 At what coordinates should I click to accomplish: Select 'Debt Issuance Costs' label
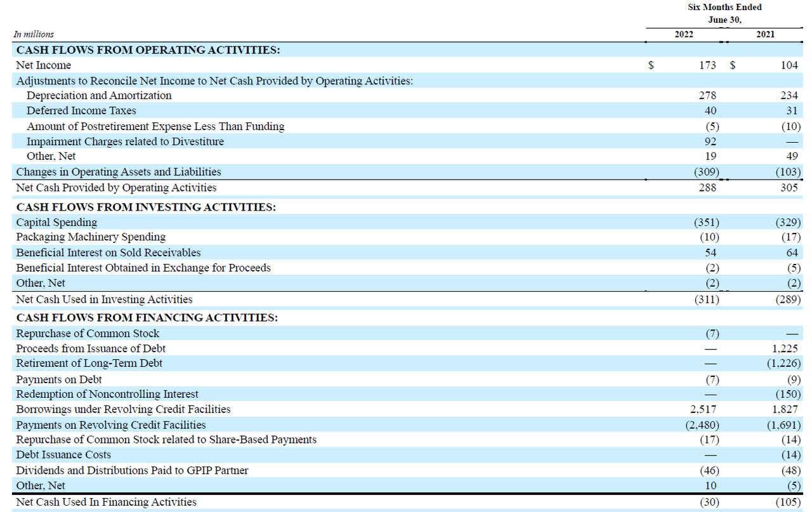(x=63, y=455)
